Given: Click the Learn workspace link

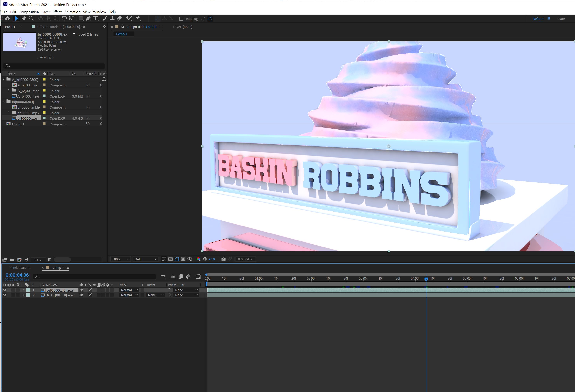Looking at the screenshot, I should pyautogui.click(x=561, y=19).
